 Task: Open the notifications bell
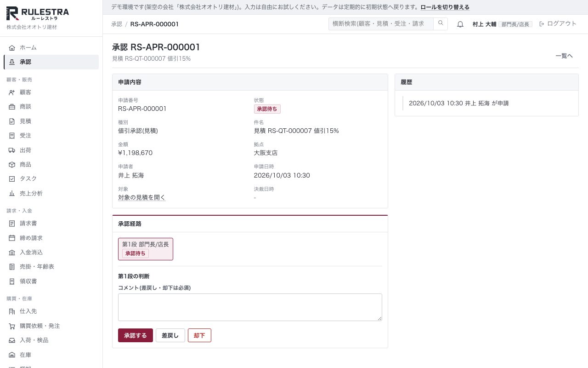coord(460,24)
